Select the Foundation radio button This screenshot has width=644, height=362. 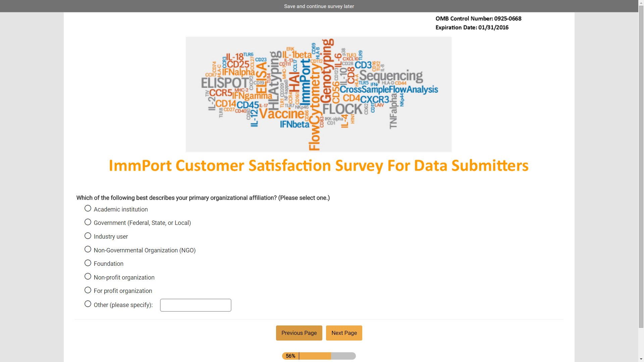(x=88, y=263)
